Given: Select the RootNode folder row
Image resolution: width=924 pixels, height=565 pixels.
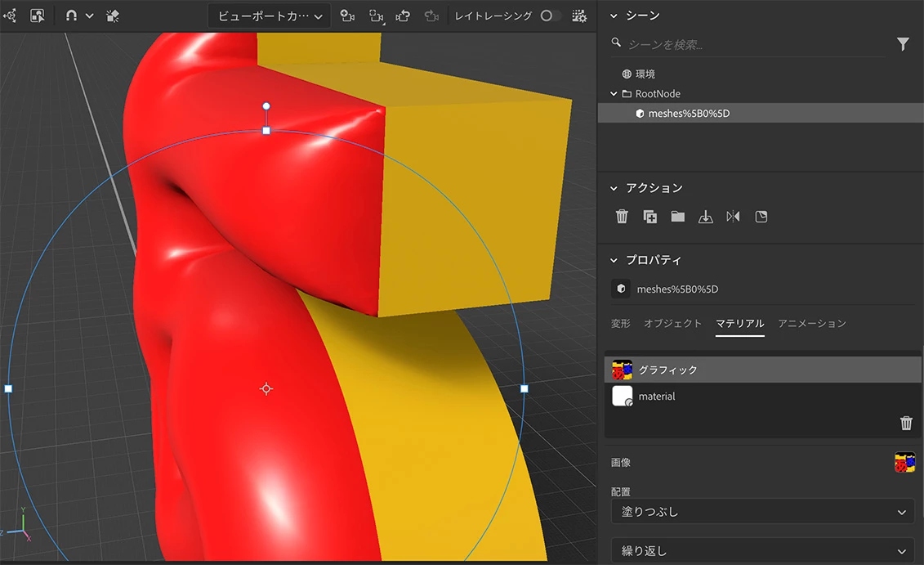Looking at the screenshot, I should pos(760,93).
